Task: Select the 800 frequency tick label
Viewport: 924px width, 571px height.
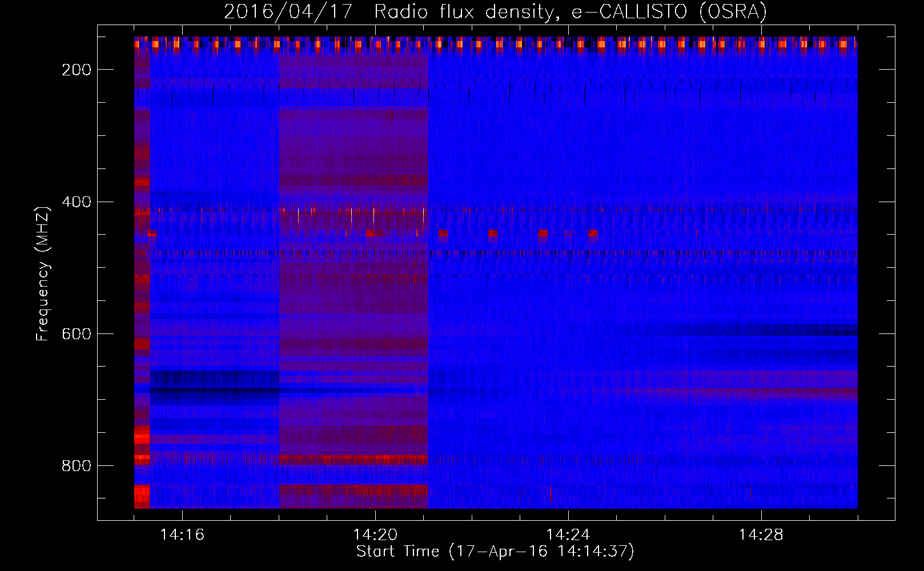Action: [x=77, y=466]
